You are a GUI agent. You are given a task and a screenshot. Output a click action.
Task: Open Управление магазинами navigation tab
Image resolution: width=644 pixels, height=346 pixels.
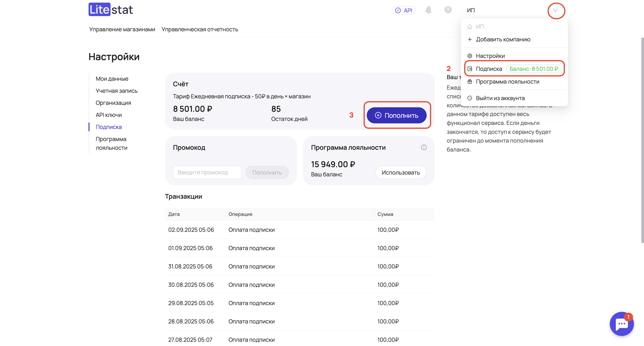(x=122, y=29)
